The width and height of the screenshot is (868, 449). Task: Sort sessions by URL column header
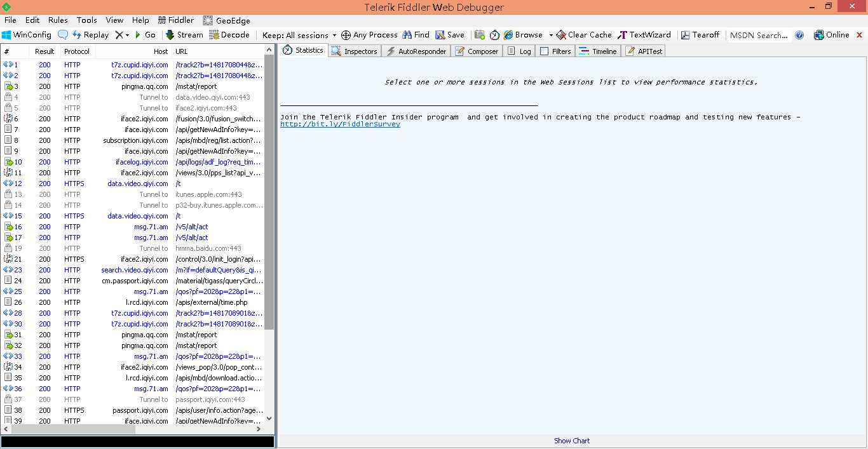pos(218,51)
